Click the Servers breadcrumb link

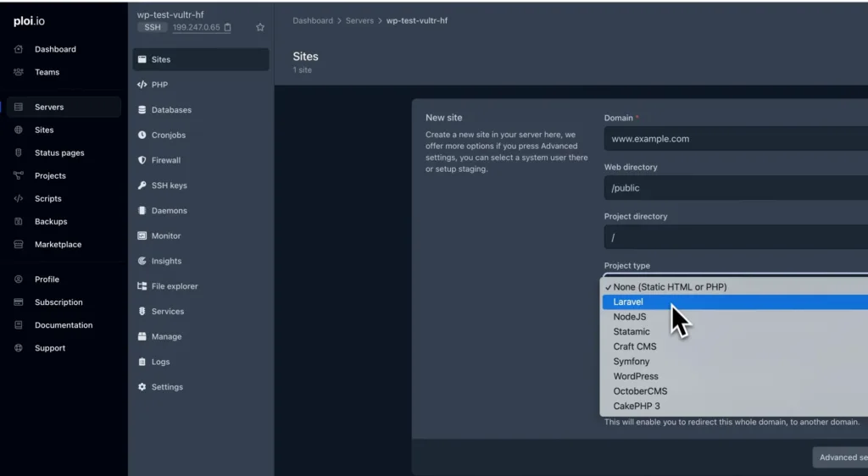tap(359, 20)
